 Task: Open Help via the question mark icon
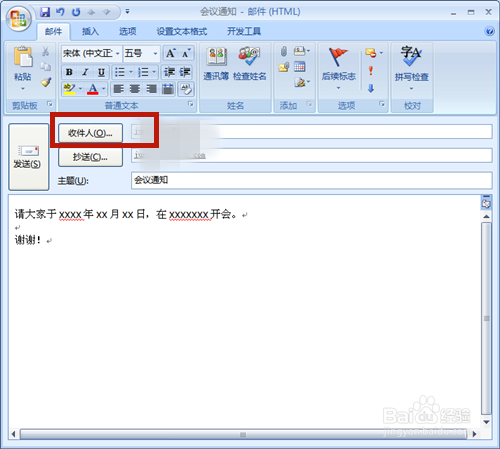pyautogui.click(x=489, y=31)
